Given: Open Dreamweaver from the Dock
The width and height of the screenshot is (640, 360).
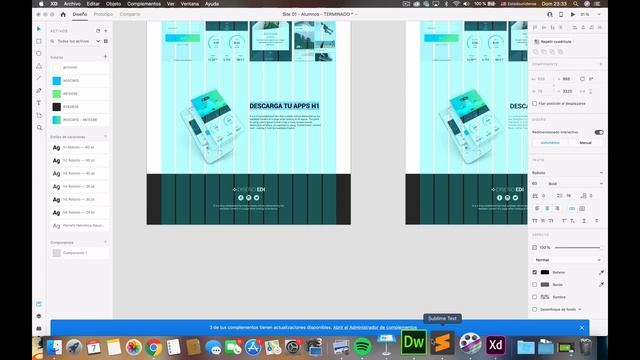Looking at the screenshot, I should click(x=413, y=342).
